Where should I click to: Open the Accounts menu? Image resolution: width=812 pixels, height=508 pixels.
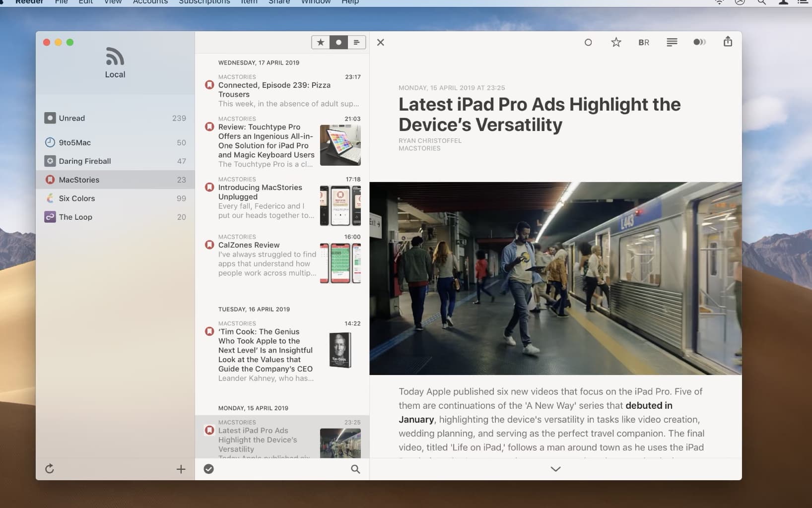tap(150, 2)
